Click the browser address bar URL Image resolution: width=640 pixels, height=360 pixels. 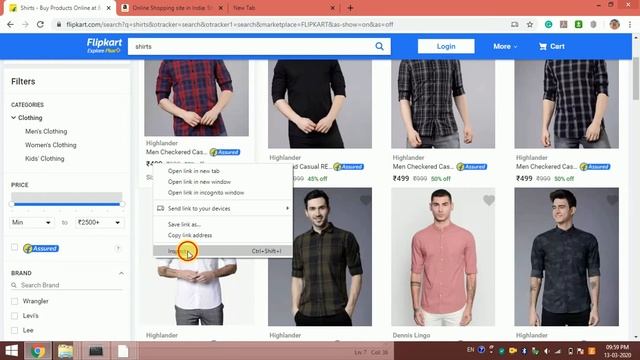point(230,24)
